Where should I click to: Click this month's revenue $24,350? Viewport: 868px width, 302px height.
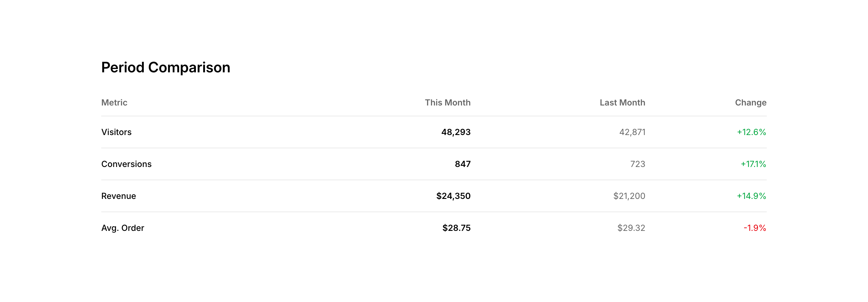click(453, 196)
